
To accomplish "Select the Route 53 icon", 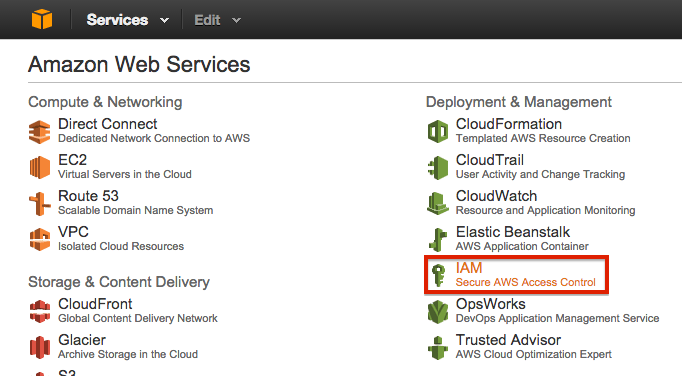I will 40,204.
